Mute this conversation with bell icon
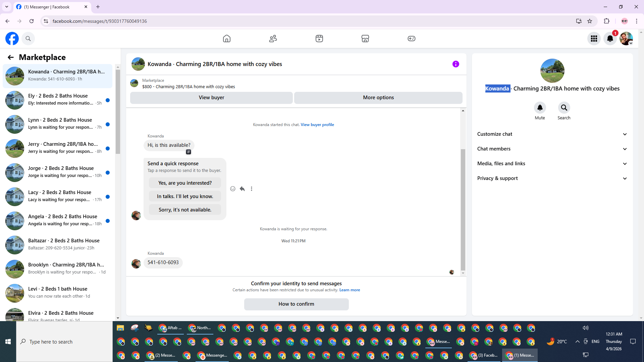The height and width of the screenshot is (362, 644). 540,108
